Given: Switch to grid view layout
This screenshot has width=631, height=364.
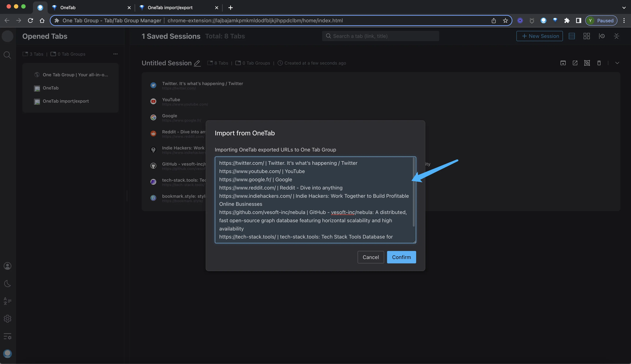Looking at the screenshot, I should tap(587, 36).
